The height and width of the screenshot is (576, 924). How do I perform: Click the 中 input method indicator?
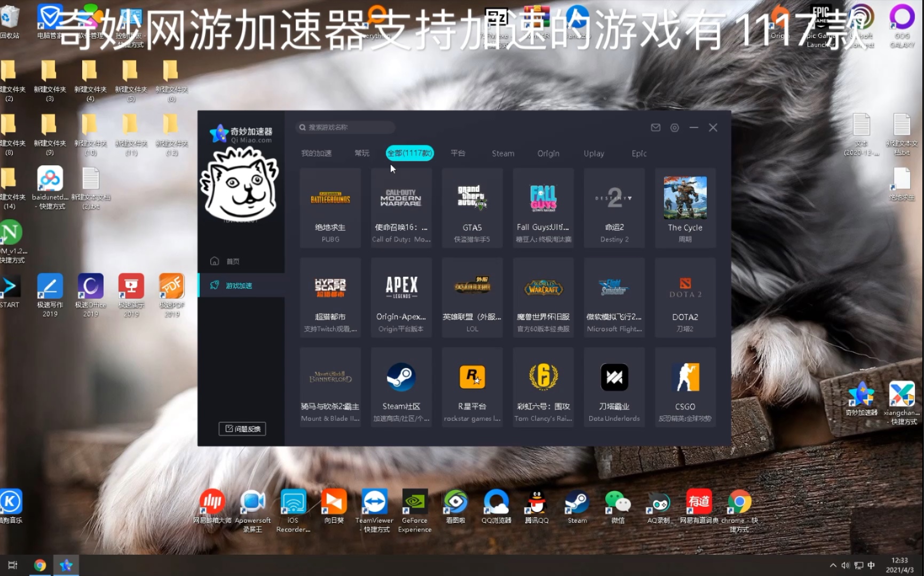(871, 565)
